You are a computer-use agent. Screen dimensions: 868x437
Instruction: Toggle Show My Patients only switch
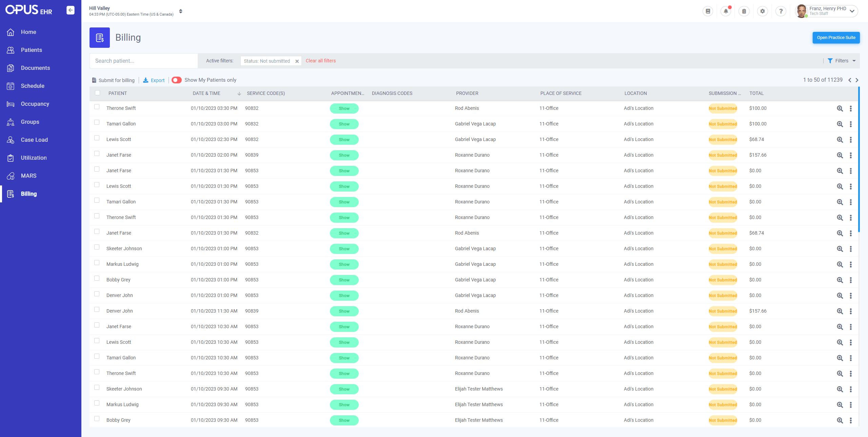pos(177,80)
